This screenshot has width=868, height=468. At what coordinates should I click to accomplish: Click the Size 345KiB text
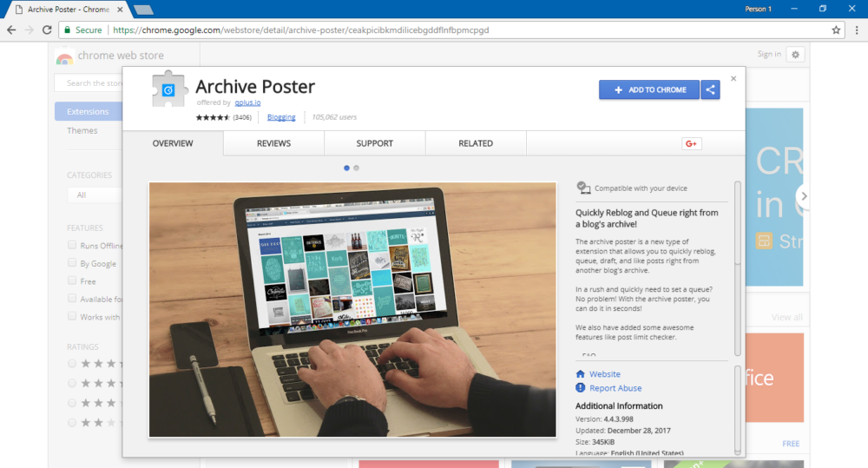pyautogui.click(x=595, y=442)
